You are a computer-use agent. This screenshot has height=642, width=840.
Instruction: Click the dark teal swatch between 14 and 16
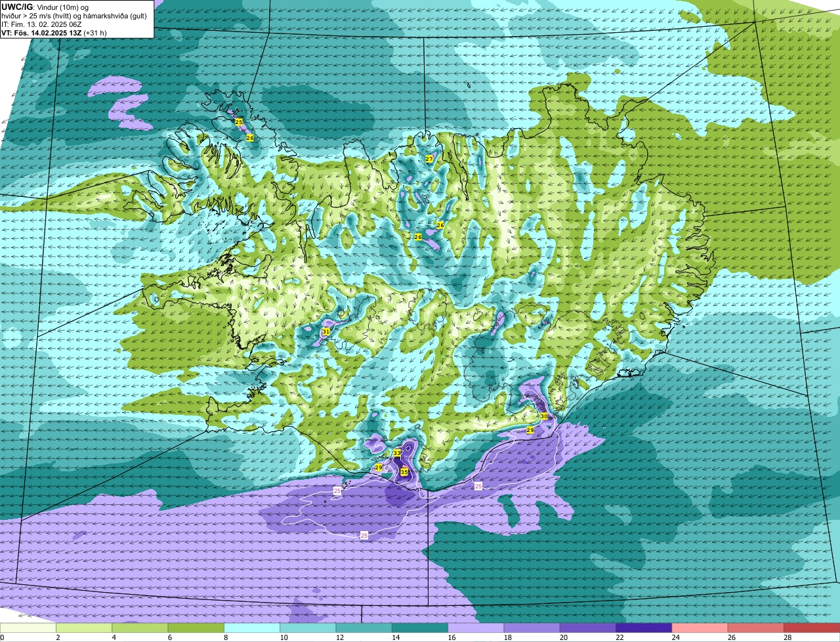pos(420,628)
